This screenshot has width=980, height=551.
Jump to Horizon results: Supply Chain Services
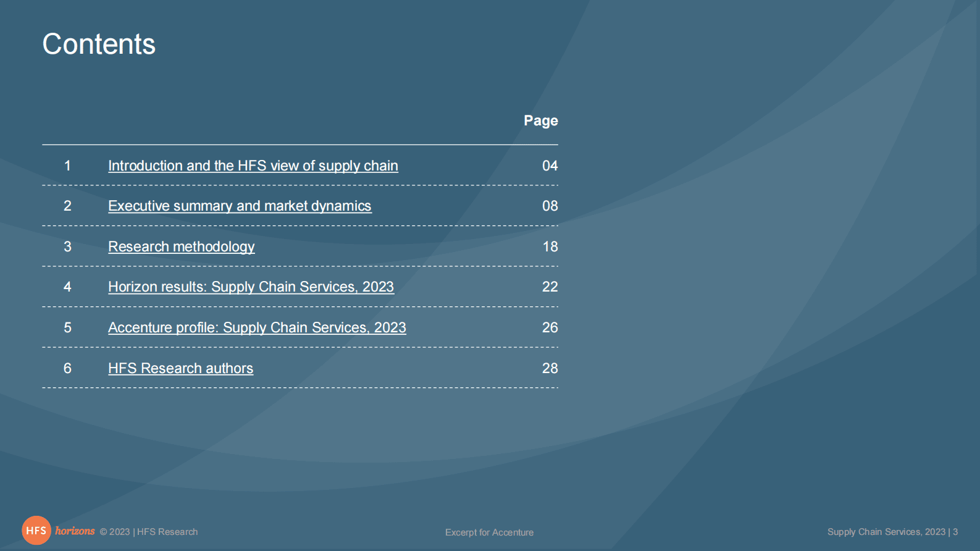[251, 287]
